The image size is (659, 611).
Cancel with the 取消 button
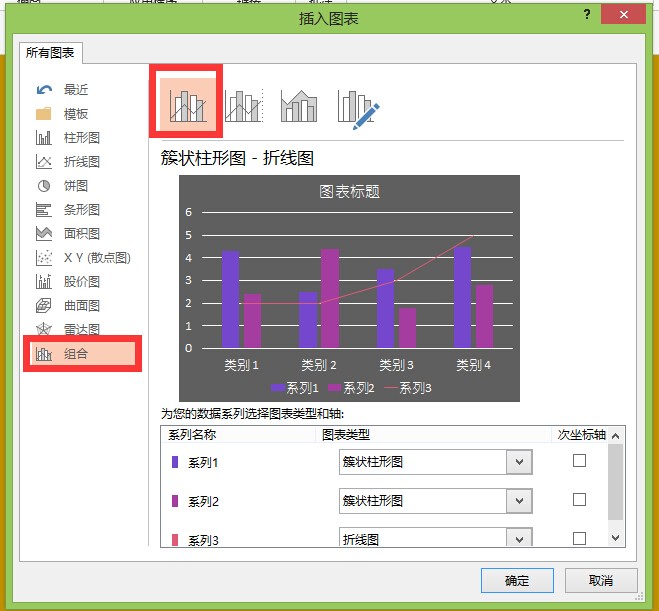point(601,581)
